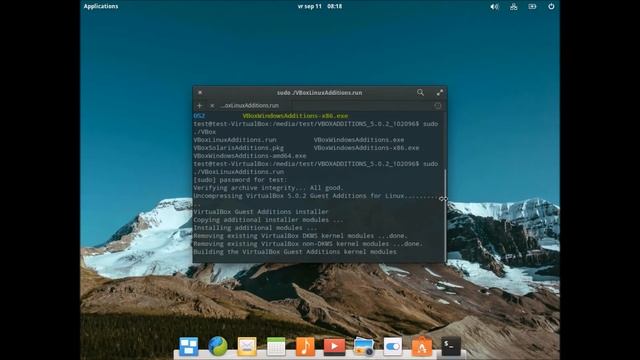Click 'Building the VirtualBox Guest Additions kernel modules'

tap(295, 252)
